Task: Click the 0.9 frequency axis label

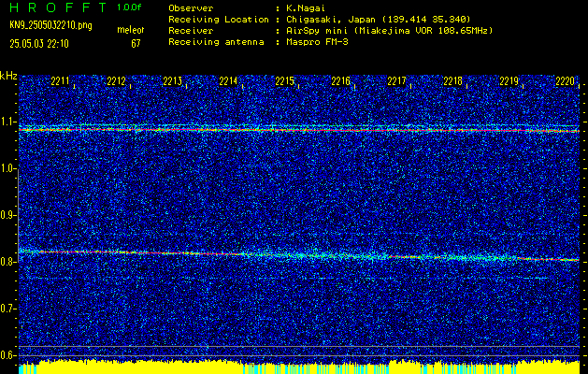Action: [7, 215]
